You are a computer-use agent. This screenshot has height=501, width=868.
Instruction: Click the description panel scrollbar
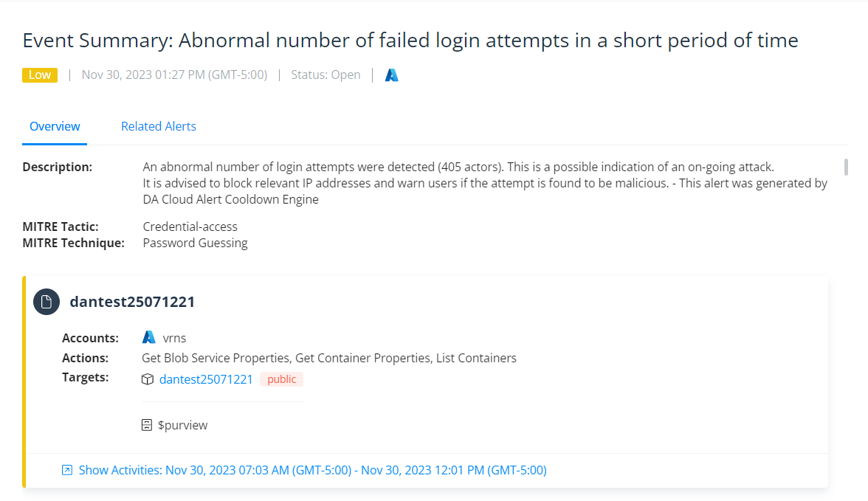[x=846, y=167]
